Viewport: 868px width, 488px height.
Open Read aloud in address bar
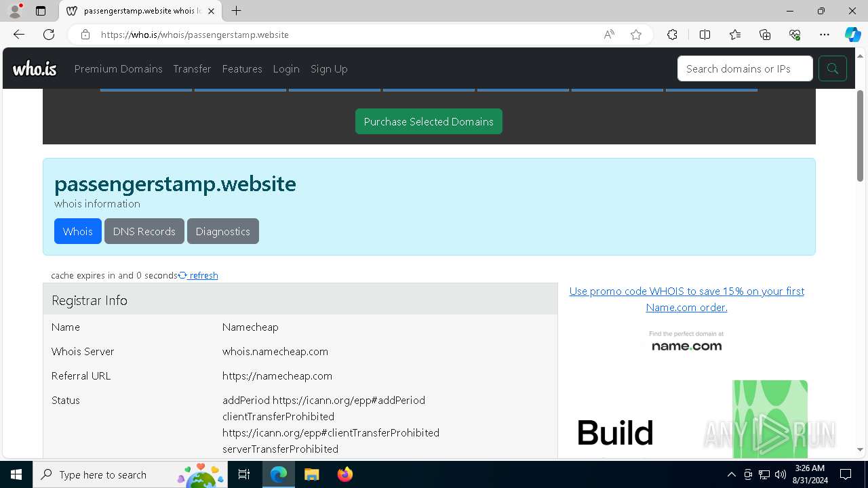pos(609,35)
